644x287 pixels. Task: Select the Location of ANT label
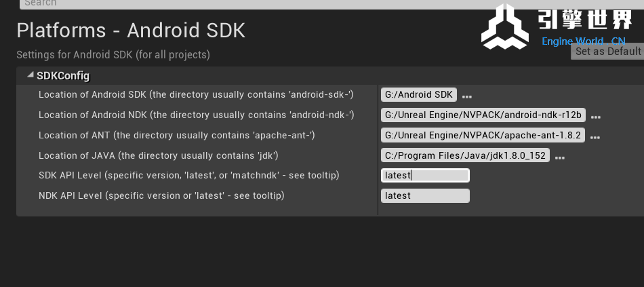177,135
